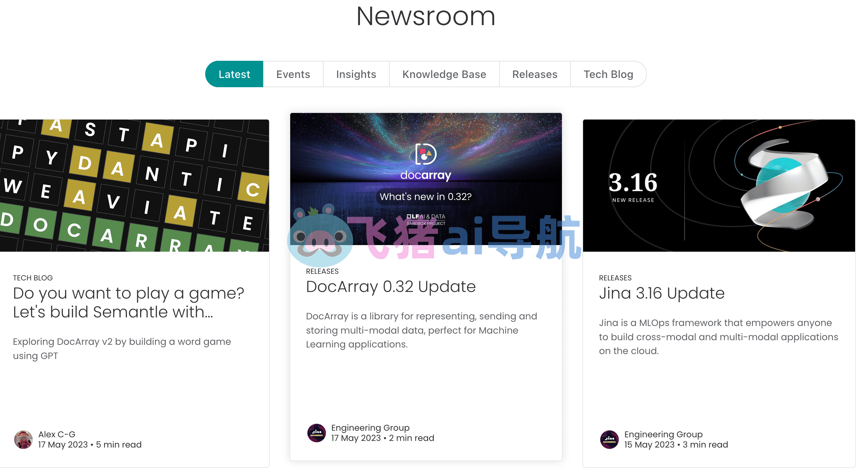Select the Latest tab
The height and width of the screenshot is (471, 868).
tap(234, 74)
